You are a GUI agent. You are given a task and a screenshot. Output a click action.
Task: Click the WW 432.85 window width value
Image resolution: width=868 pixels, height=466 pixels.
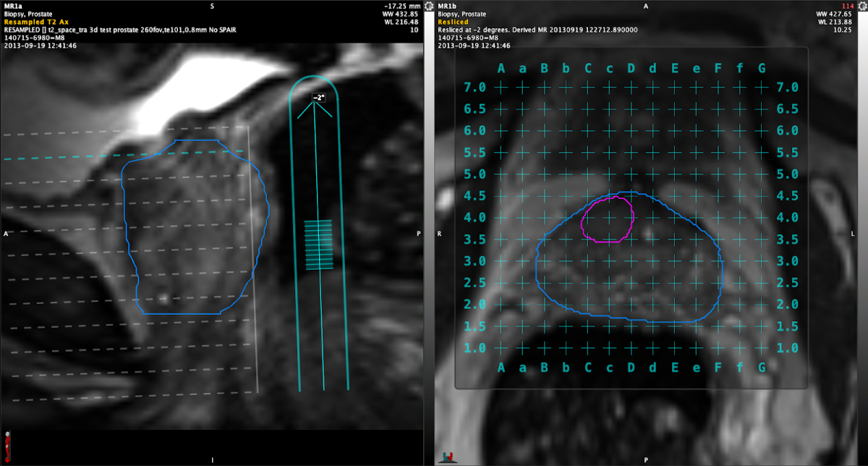click(x=399, y=14)
